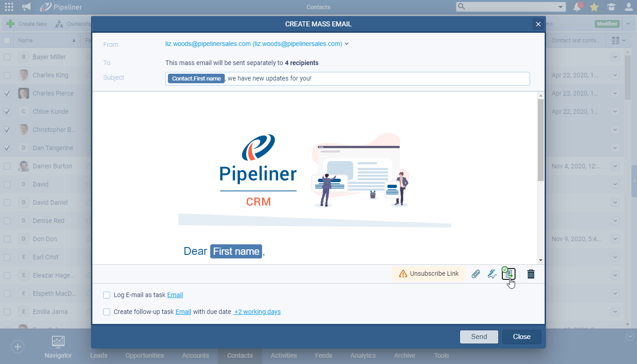Expand the From email address dropdown
This screenshot has width=637, height=364.
pos(347,44)
